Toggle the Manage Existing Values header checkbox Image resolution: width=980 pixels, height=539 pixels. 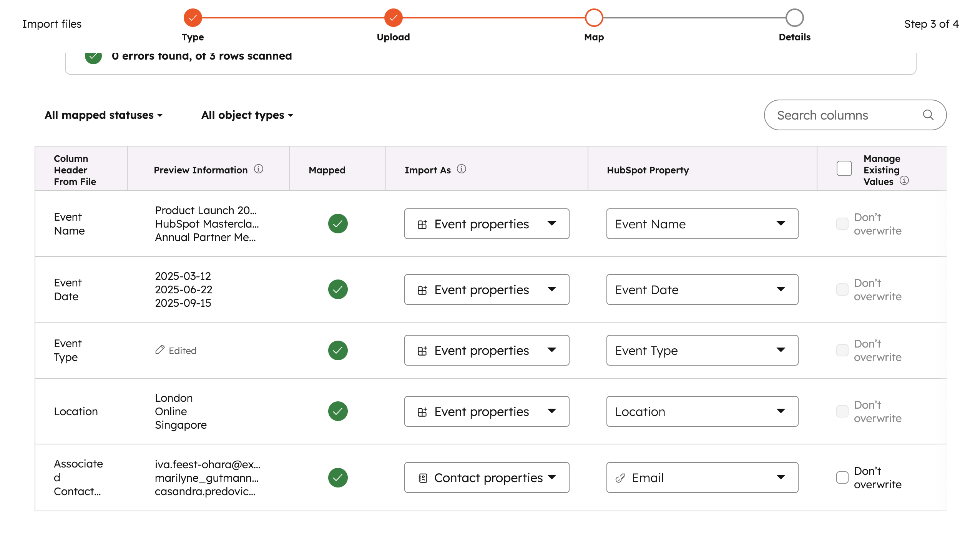tap(844, 169)
